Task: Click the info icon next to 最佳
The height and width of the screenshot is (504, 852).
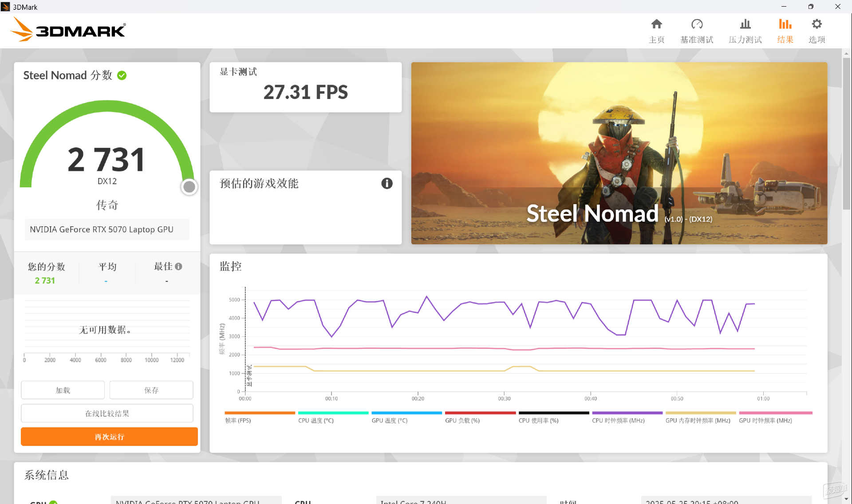Action: coord(178,266)
